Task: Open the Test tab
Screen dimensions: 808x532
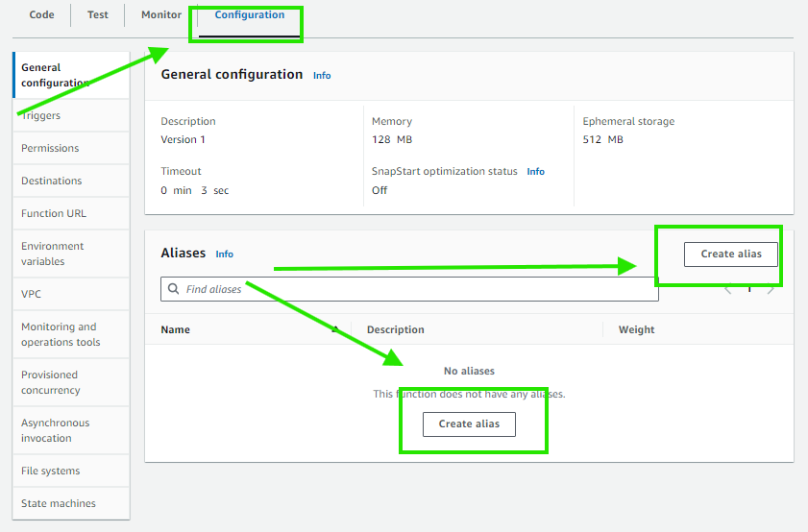Action: click(98, 15)
